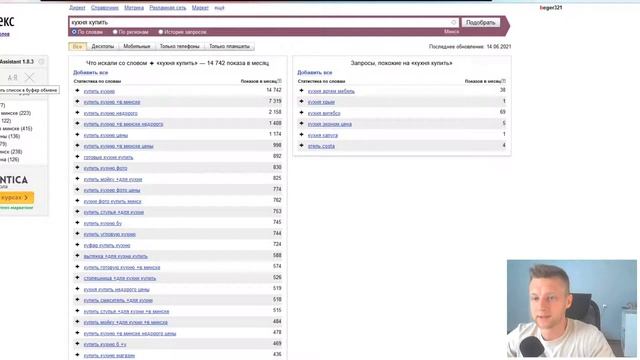Open the similar query link with 4 impressions
640x360 pixels.
321,146
